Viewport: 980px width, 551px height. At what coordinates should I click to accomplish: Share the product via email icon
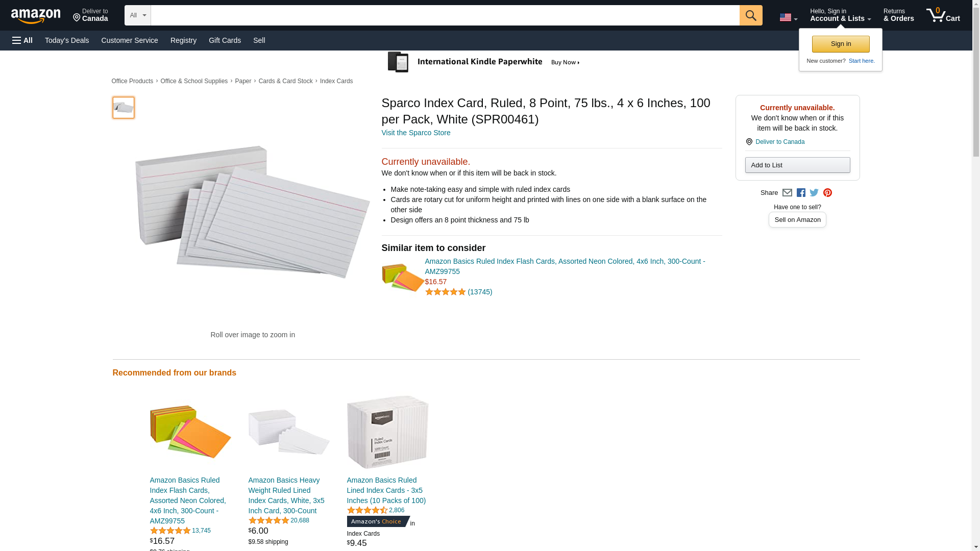tap(787, 193)
